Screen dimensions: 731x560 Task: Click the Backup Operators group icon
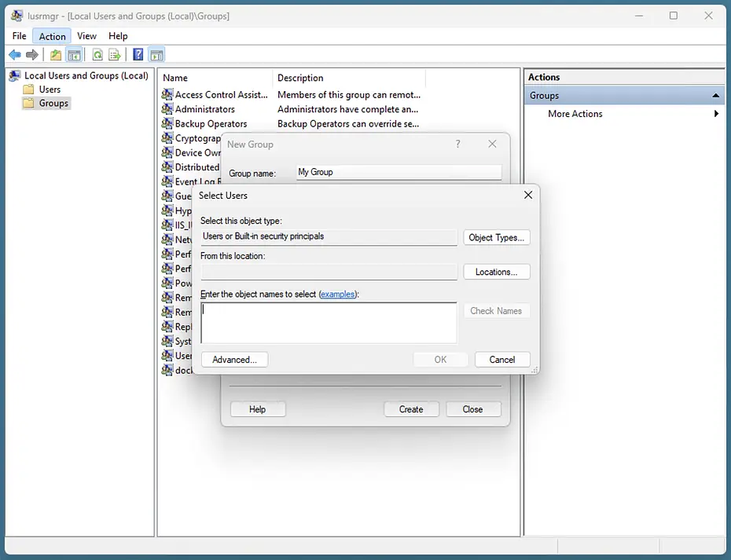[x=167, y=123]
